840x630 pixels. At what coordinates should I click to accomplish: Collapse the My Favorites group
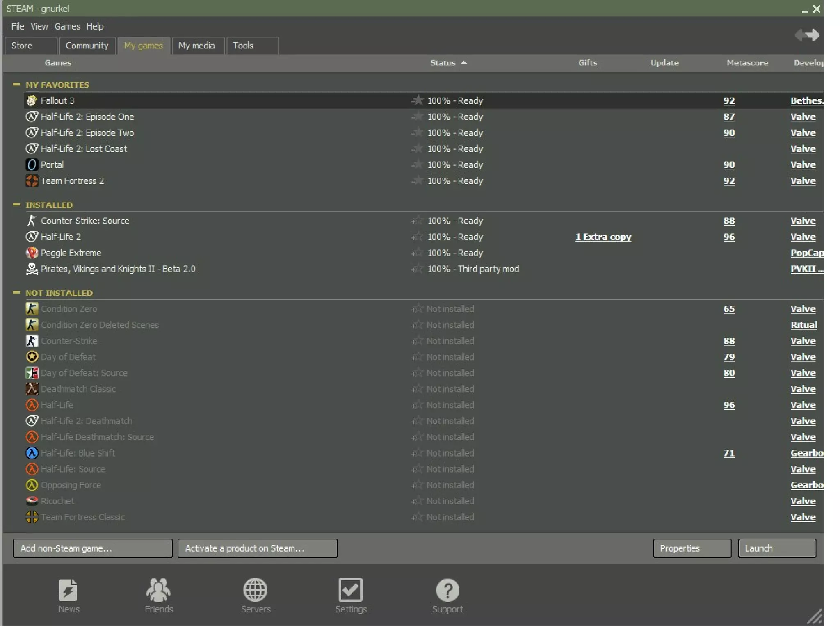pos(16,84)
